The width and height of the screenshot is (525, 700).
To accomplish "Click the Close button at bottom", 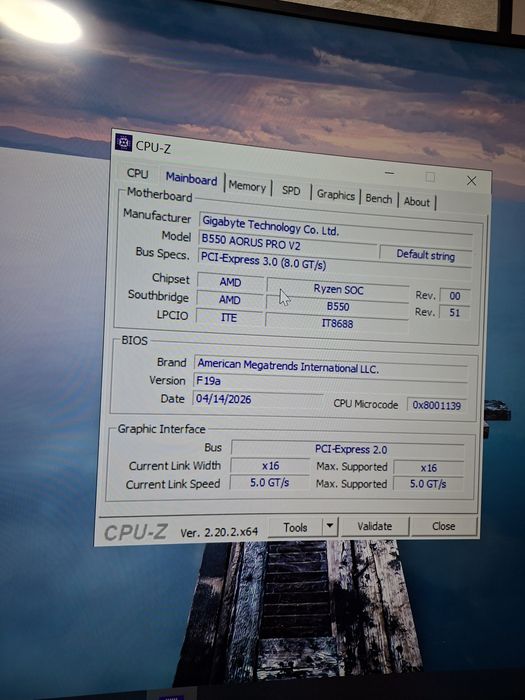I will click(x=443, y=526).
